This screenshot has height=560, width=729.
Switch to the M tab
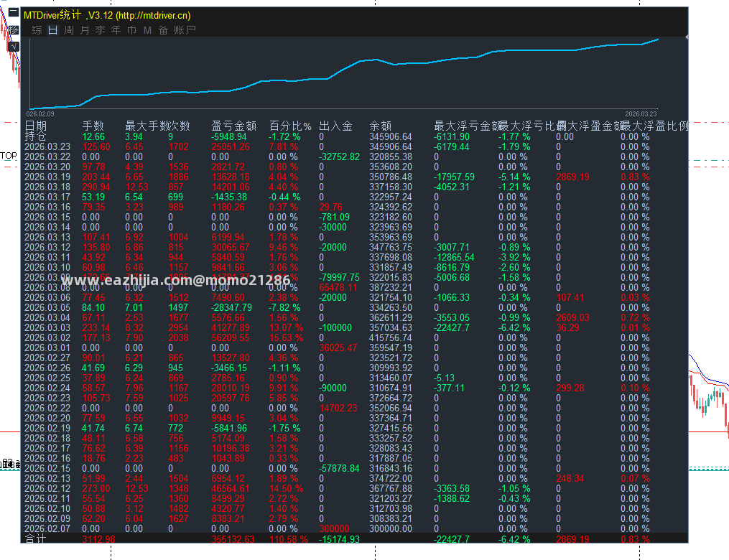point(147,30)
